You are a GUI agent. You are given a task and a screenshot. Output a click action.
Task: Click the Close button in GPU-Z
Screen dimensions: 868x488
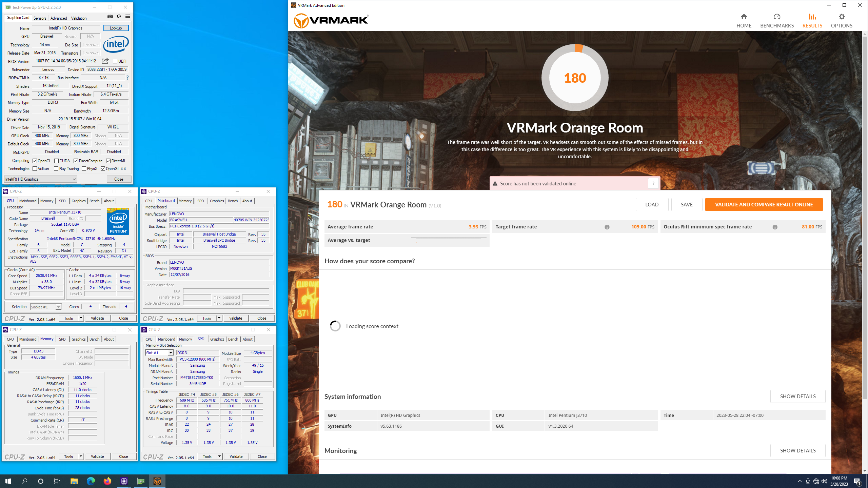click(x=119, y=179)
